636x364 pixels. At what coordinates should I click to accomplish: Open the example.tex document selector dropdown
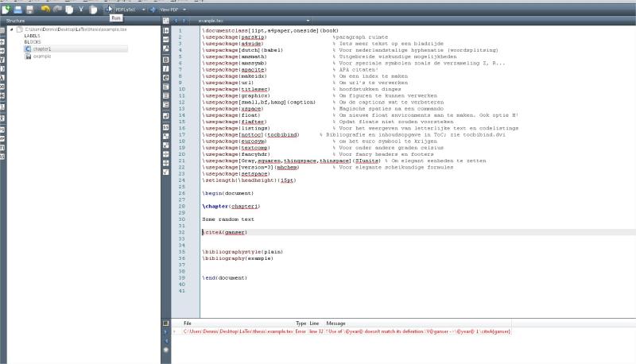308,21
